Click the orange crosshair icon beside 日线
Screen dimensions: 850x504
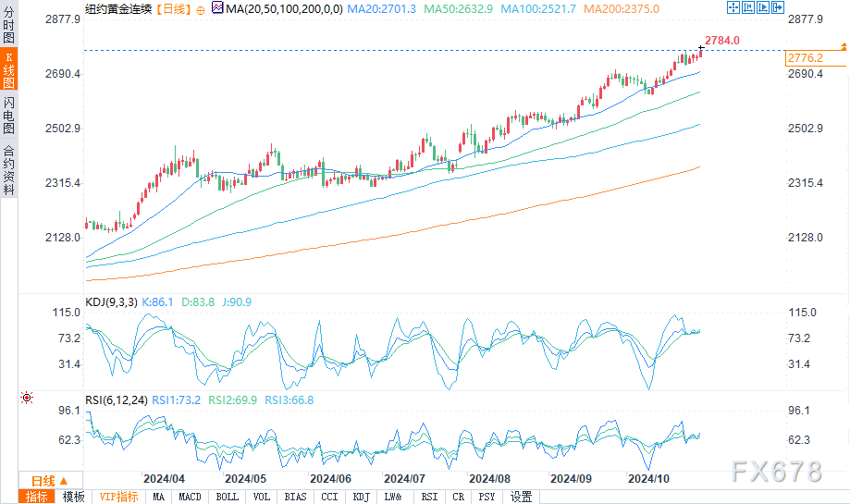[202, 8]
